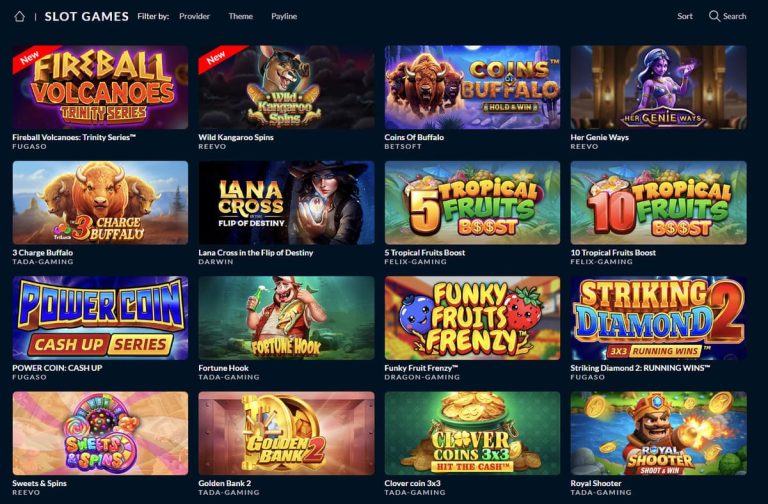Open Striking Diamond 2 Running Wins thumbnail
This screenshot has height=504, width=768.
658,318
